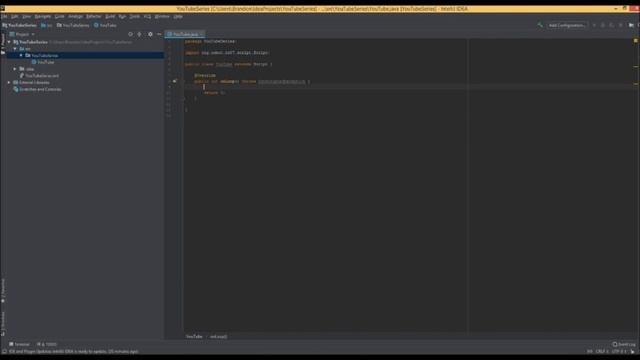640x360 pixels.
Task: Open the Build menu
Action: 110,16
